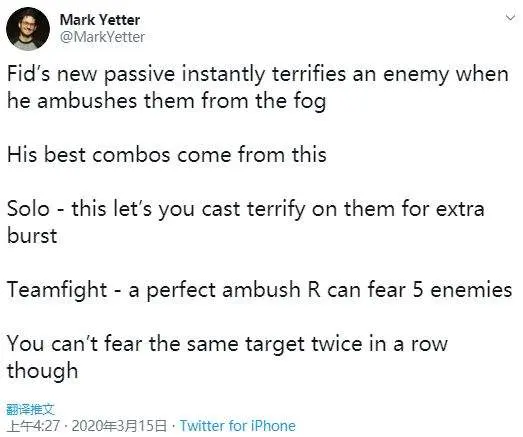This screenshot has height=437, width=523.
Task: Click the line starting "You can't fear"
Action: (227, 344)
